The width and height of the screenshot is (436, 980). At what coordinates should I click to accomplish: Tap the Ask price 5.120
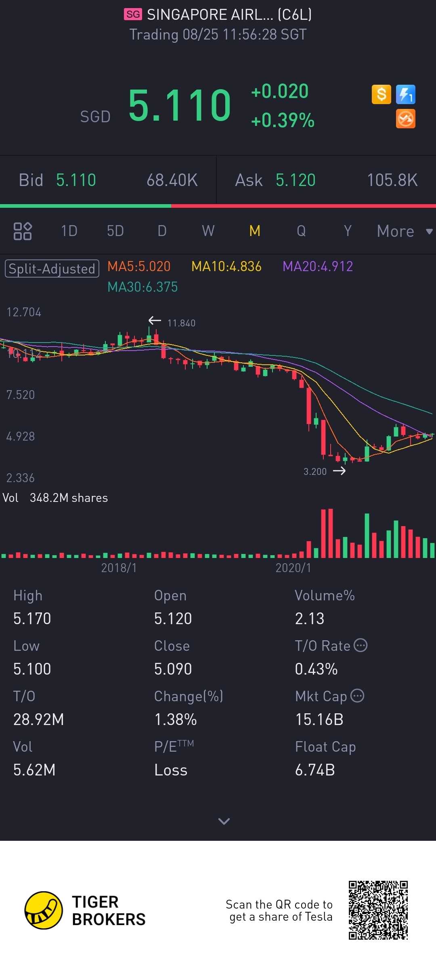coord(296,180)
